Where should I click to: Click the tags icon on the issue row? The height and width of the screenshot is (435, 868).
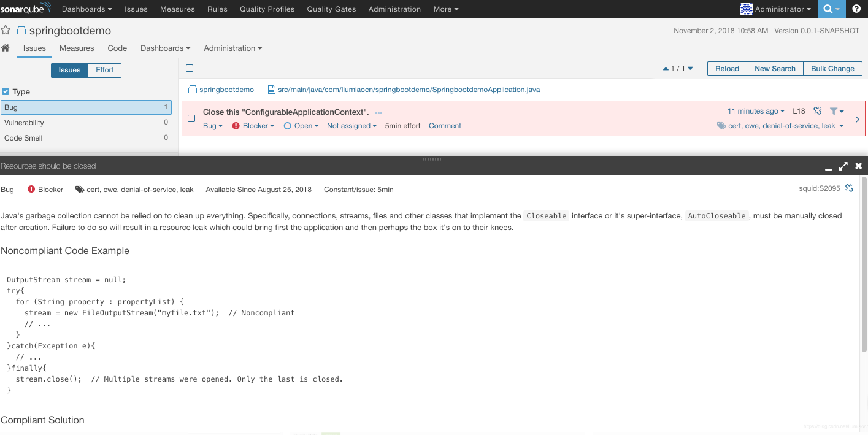(721, 126)
